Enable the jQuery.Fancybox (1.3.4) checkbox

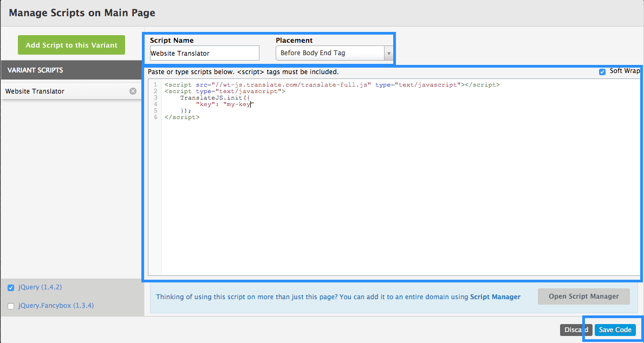coord(11,306)
